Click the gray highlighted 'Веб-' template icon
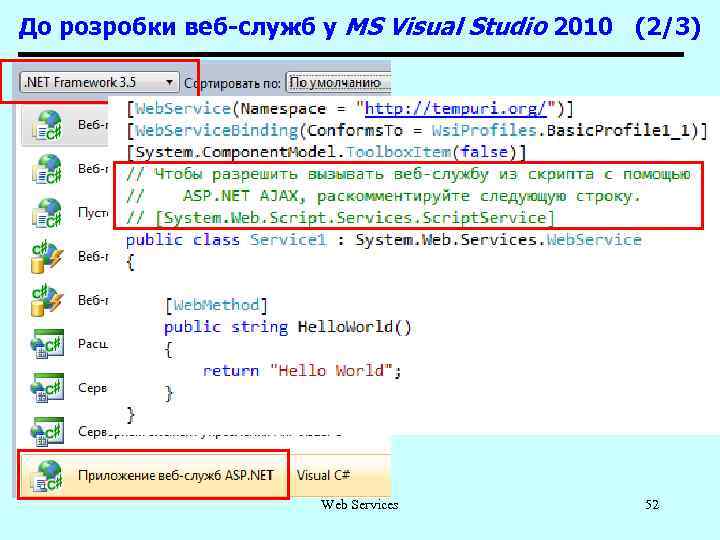720x540 pixels. point(46,125)
